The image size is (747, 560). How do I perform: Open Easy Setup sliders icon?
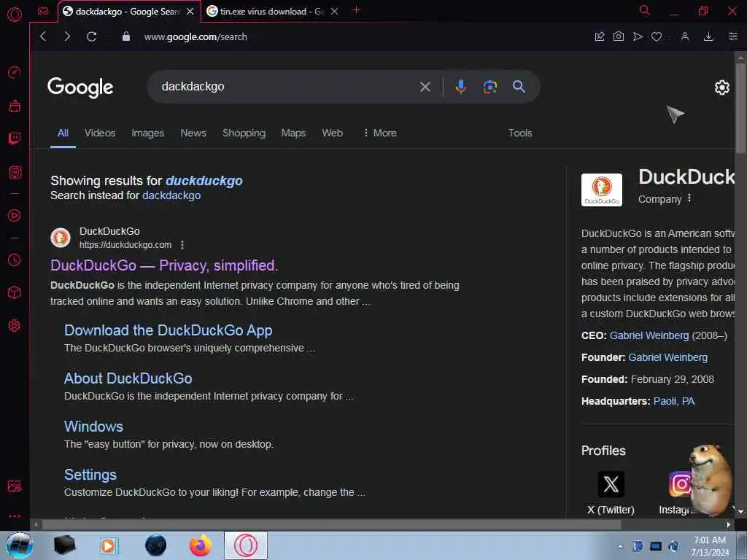[732, 36]
